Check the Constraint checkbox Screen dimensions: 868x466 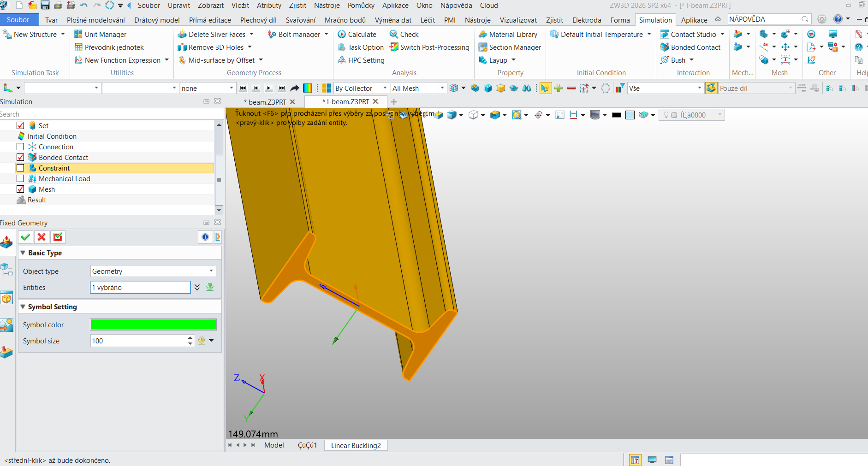(20, 168)
